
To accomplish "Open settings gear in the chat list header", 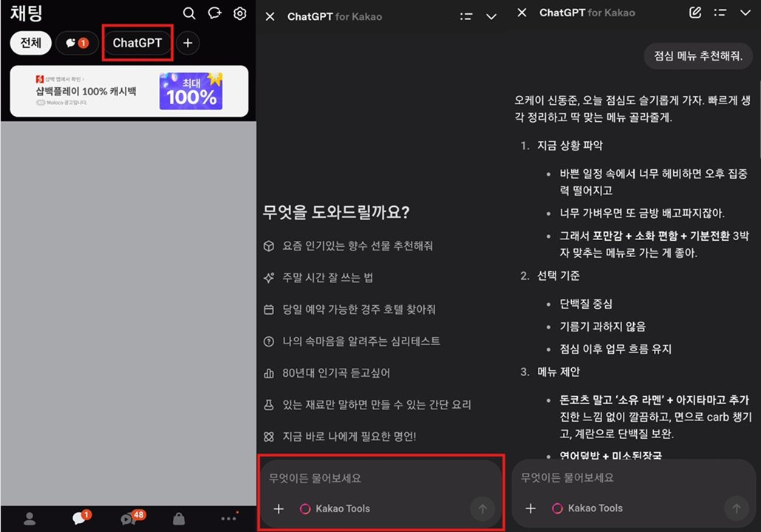I will 240,13.
